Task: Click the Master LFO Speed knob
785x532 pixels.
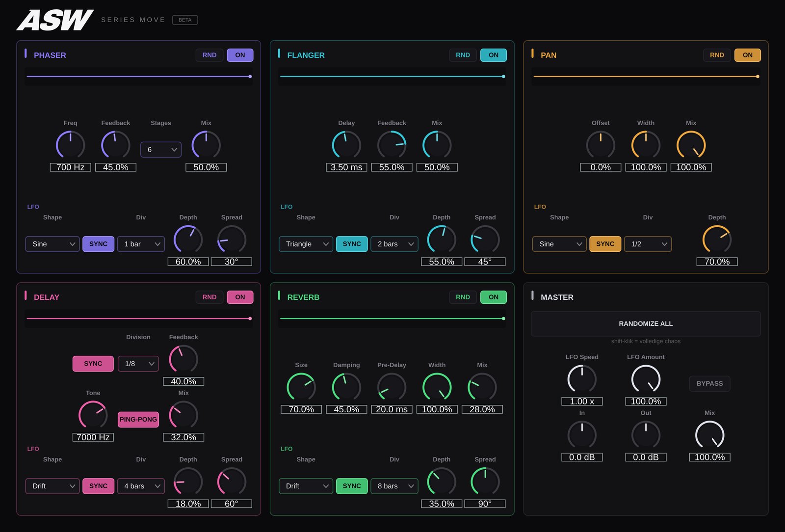Action: [x=582, y=379]
